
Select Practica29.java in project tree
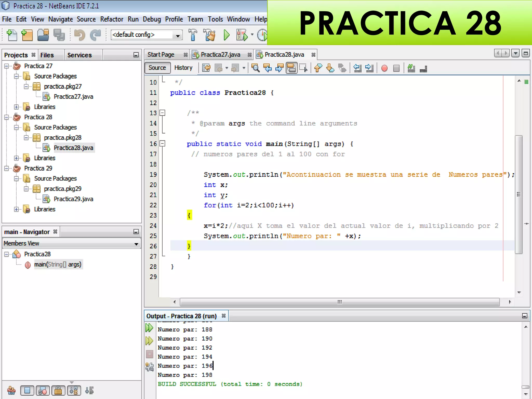click(74, 199)
